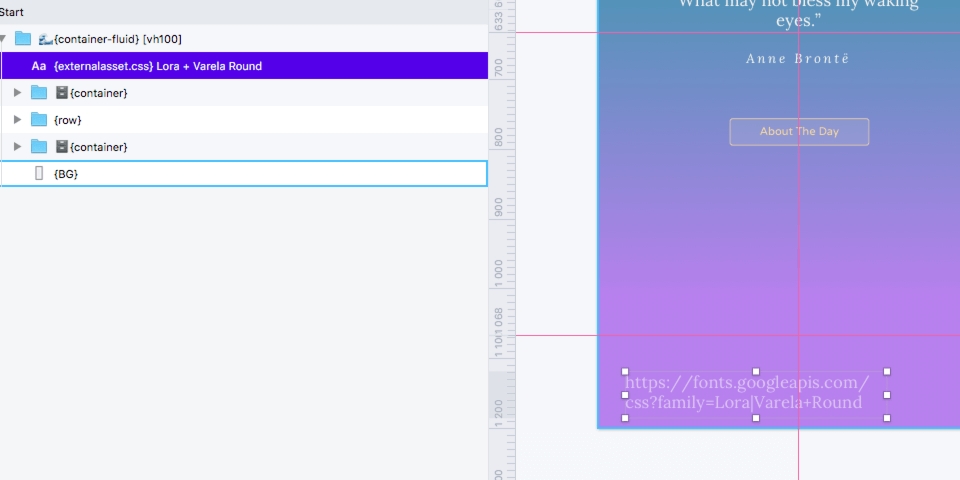Click the Start page header

click(x=12, y=12)
